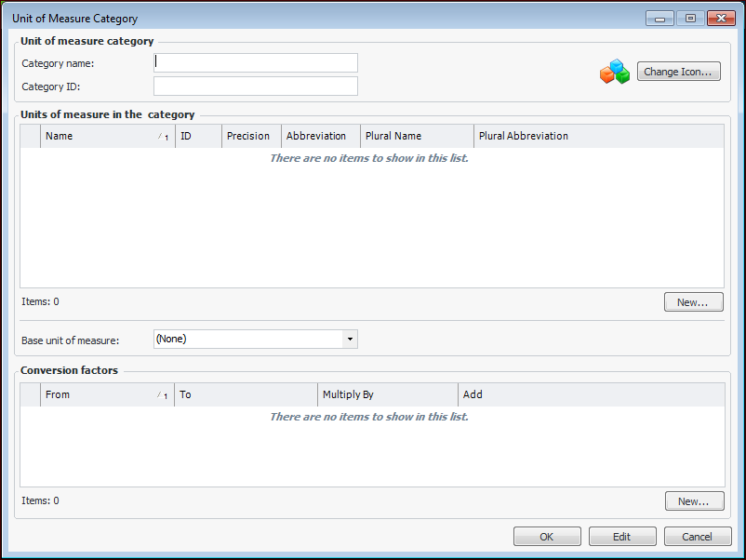Add a new unit of measure
Screen dimensions: 746x560
click(693, 302)
